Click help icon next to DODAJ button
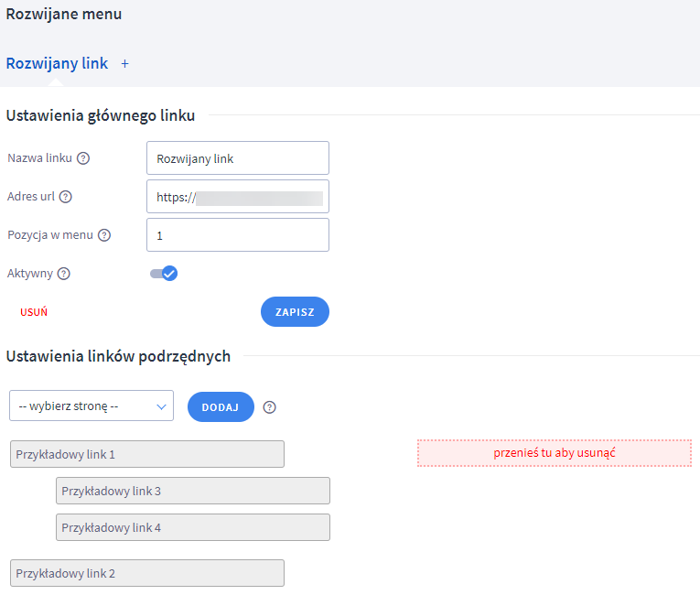700x595 pixels. [x=269, y=407]
